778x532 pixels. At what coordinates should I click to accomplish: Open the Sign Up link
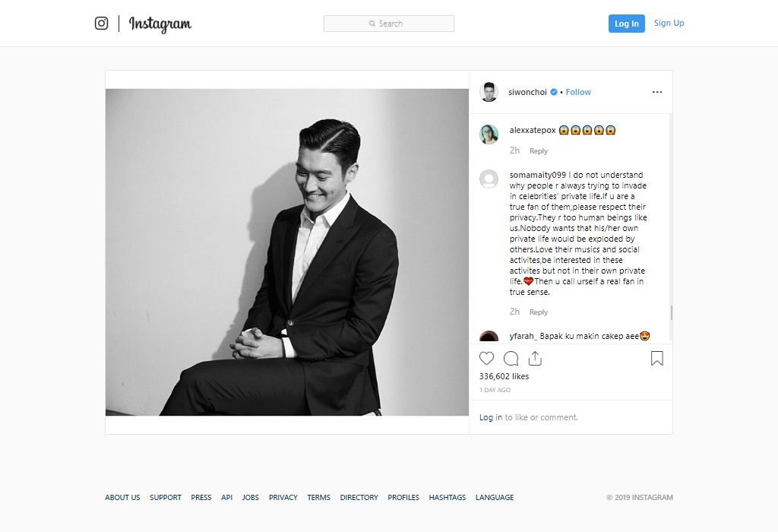coord(669,24)
